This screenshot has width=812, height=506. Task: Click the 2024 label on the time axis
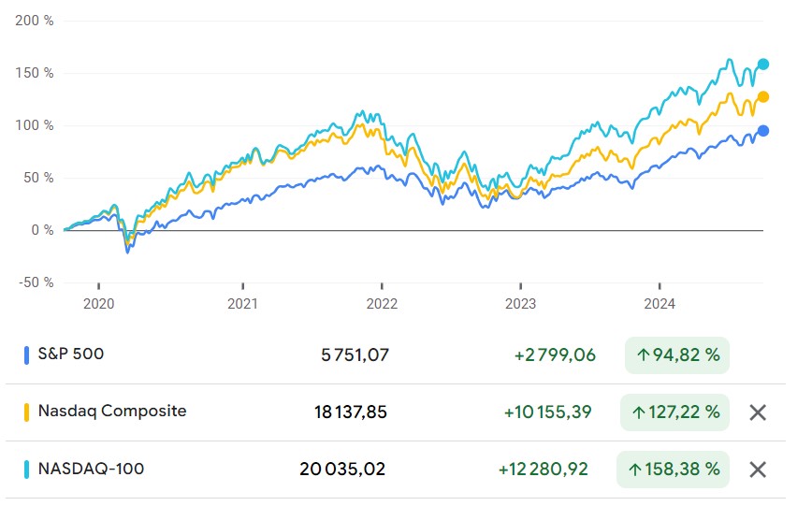tap(660, 303)
